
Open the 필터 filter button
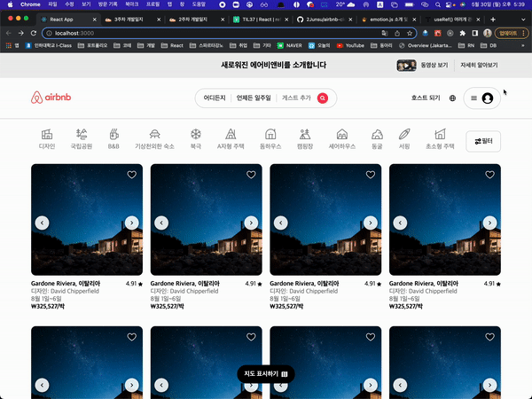tap(483, 141)
